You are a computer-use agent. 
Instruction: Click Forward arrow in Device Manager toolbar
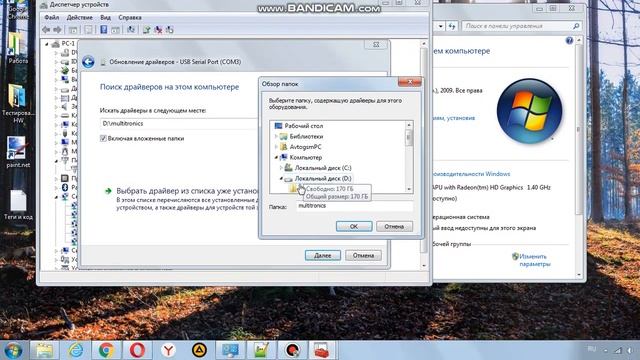click(58, 30)
